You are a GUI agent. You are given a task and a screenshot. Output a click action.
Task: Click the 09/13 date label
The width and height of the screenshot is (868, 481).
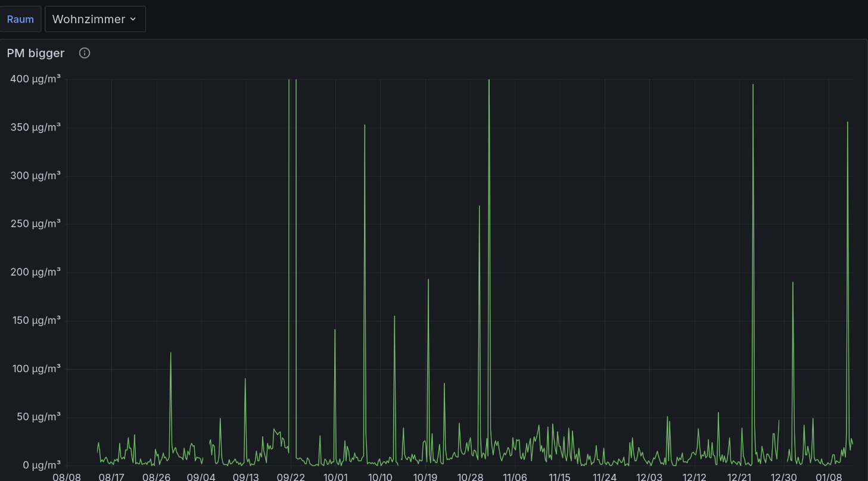[x=246, y=477]
